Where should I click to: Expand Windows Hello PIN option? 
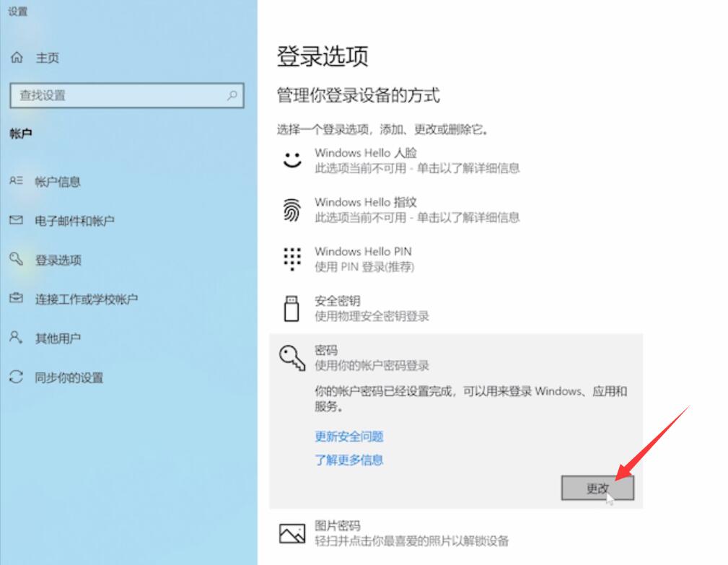click(456, 258)
